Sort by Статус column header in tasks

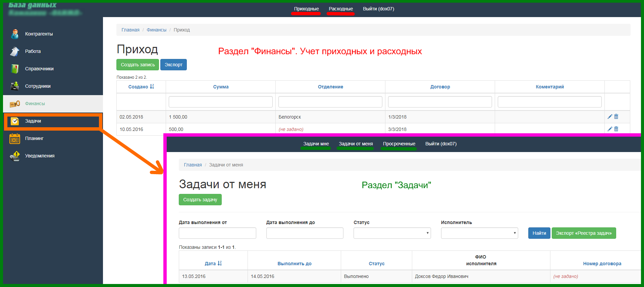(377, 264)
